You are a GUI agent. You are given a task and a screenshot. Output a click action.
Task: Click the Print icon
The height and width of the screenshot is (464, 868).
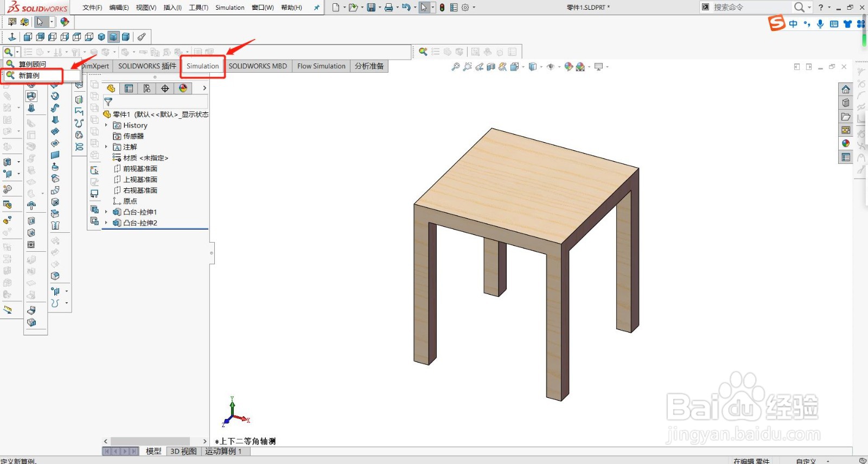click(388, 8)
